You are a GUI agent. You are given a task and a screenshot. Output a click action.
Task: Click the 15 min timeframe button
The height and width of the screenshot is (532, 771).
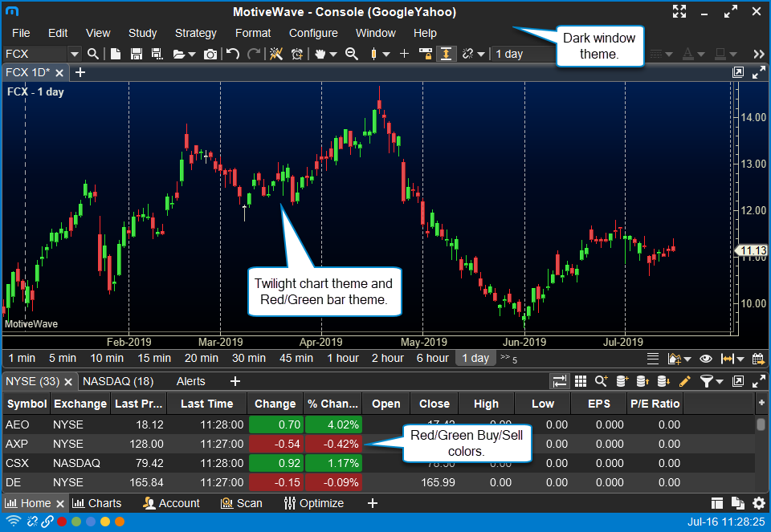pyautogui.click(x=153, y=358)
